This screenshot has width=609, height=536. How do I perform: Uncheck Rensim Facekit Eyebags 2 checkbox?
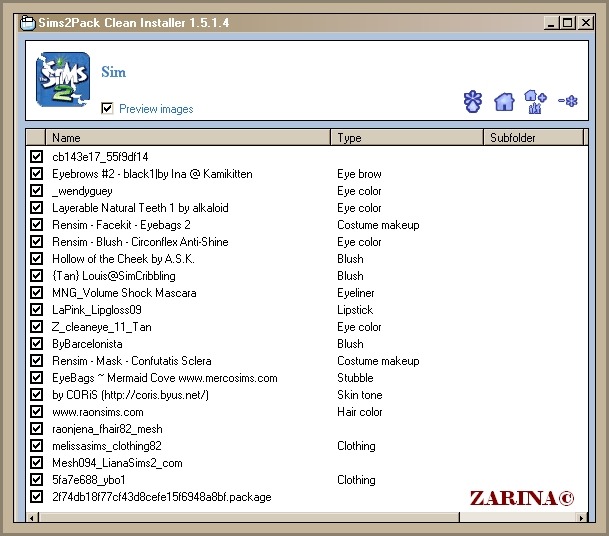pos(37,224)
